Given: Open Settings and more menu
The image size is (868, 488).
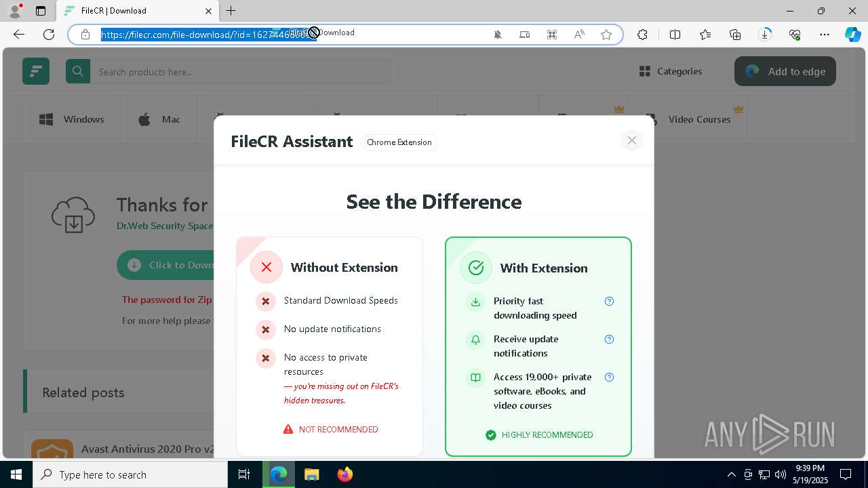Looking at the screenshot, I should pos(825,35).
